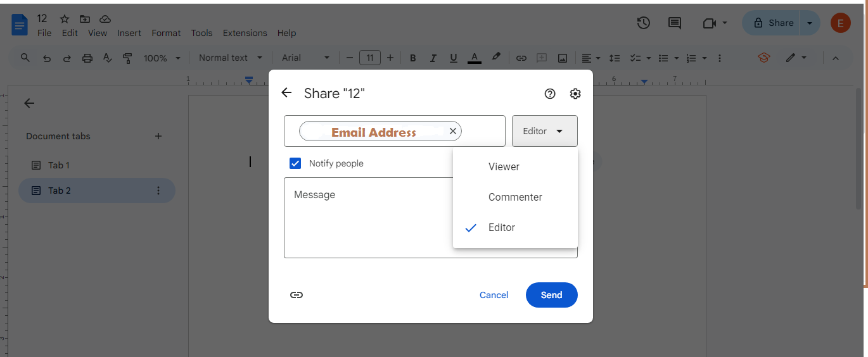Select Editor role option

515,228
